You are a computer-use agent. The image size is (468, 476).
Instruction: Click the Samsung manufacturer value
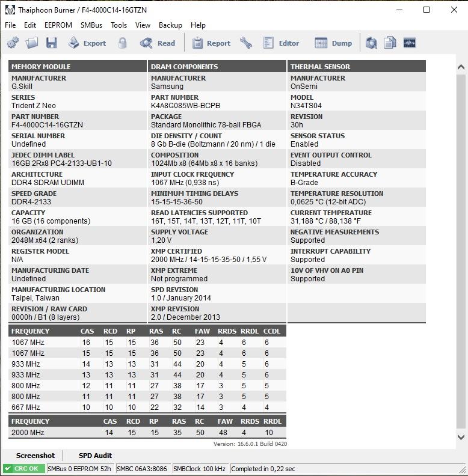click(x=167, y=86)
